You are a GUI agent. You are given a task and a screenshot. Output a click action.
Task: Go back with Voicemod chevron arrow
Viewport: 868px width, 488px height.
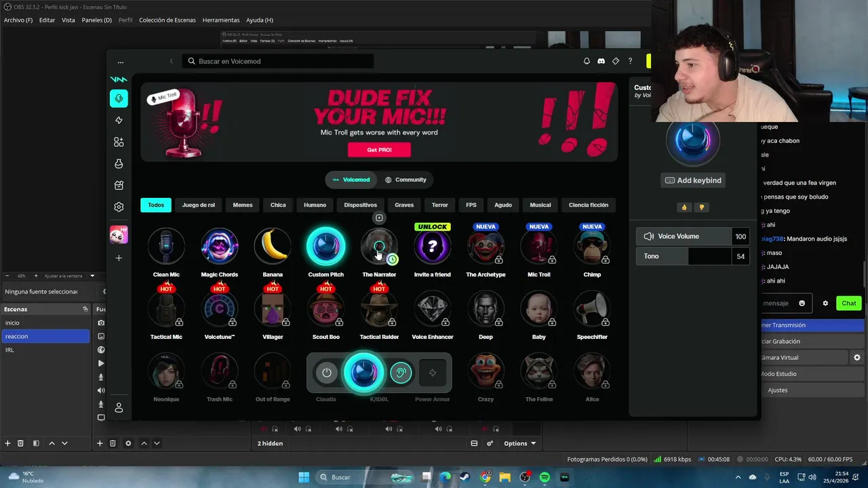[x=171, y=61]
